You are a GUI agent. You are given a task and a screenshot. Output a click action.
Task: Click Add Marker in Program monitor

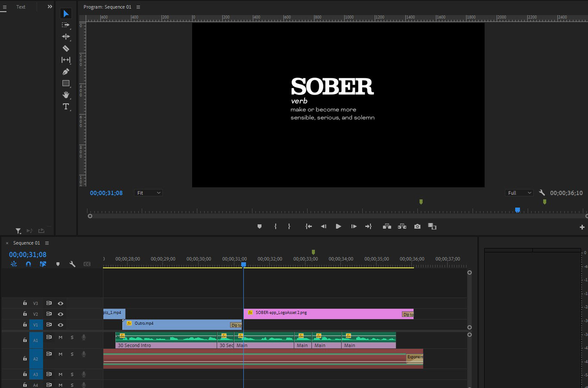coord(259,227)
